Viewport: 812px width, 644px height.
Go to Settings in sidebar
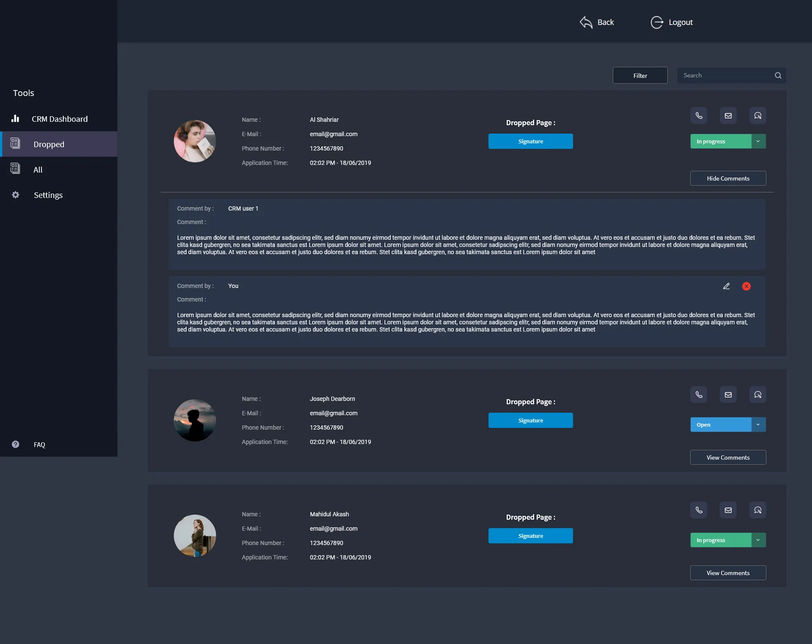(x=48, y=195)
